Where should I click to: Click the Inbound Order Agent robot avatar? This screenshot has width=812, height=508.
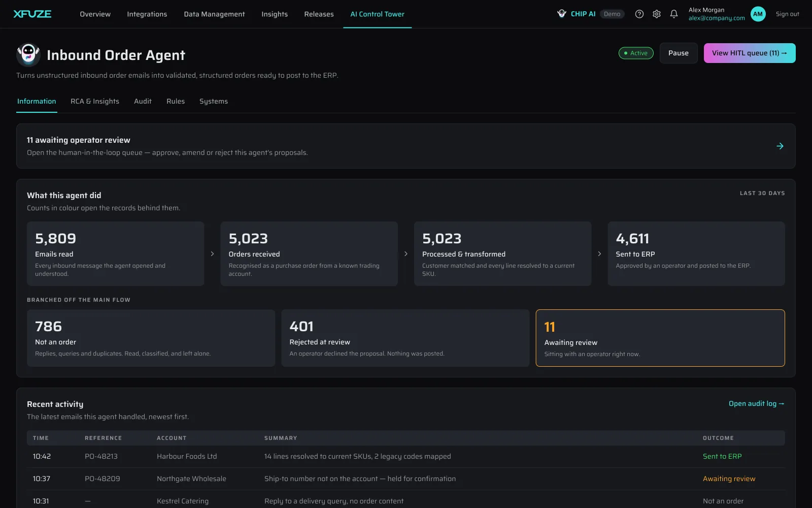pyautogui.click(x=28, y=54)
